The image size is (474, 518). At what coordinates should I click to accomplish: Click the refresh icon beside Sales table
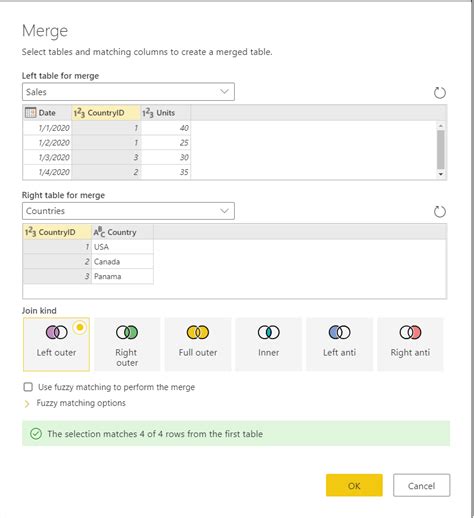pos(439,93)
